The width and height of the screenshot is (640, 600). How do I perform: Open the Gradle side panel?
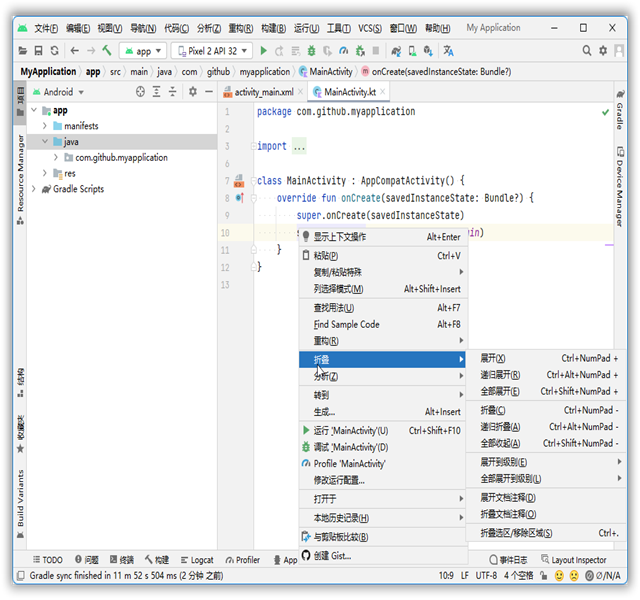(620, 109)
